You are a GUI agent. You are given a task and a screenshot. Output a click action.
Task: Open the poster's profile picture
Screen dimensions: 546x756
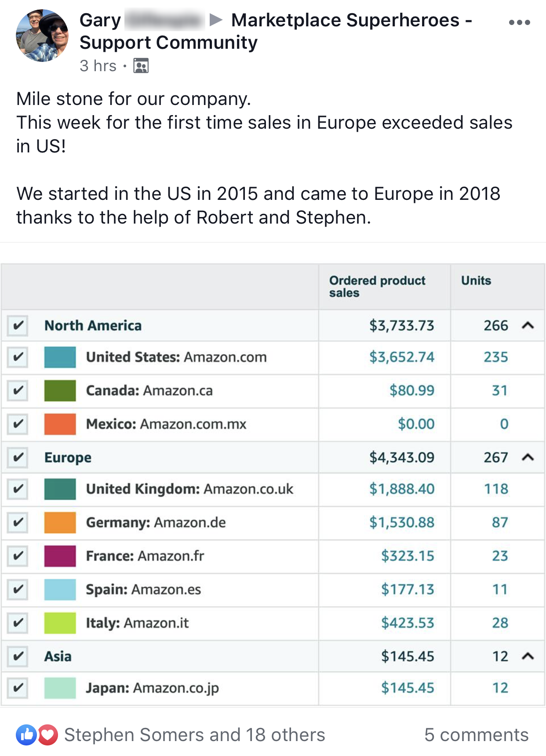coord(42,36)
